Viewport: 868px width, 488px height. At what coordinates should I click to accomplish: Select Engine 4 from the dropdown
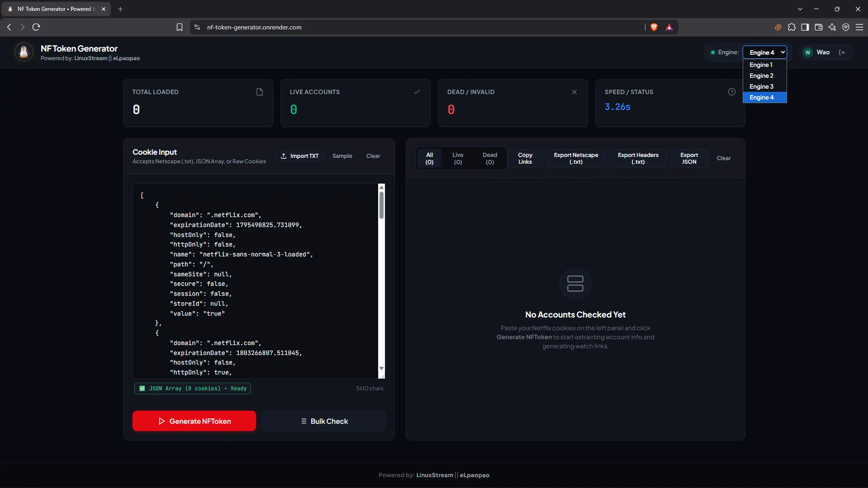tap(765, 97)
